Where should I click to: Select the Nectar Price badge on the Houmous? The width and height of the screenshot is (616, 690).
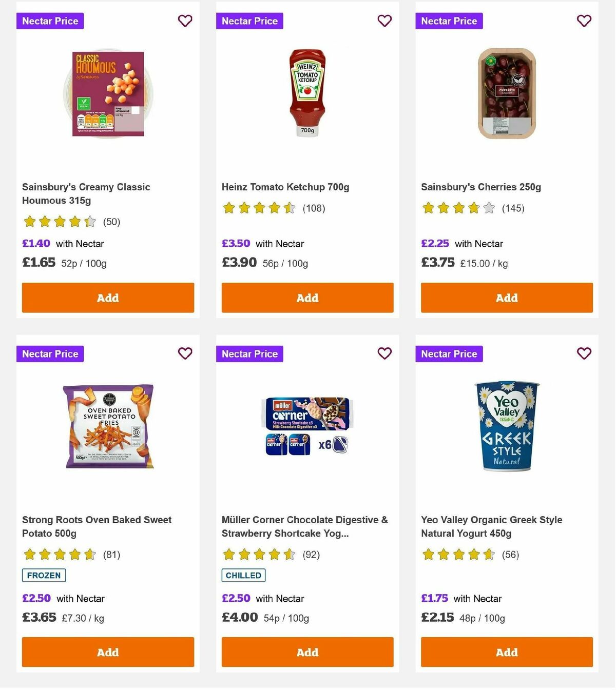tap(50, 21)
